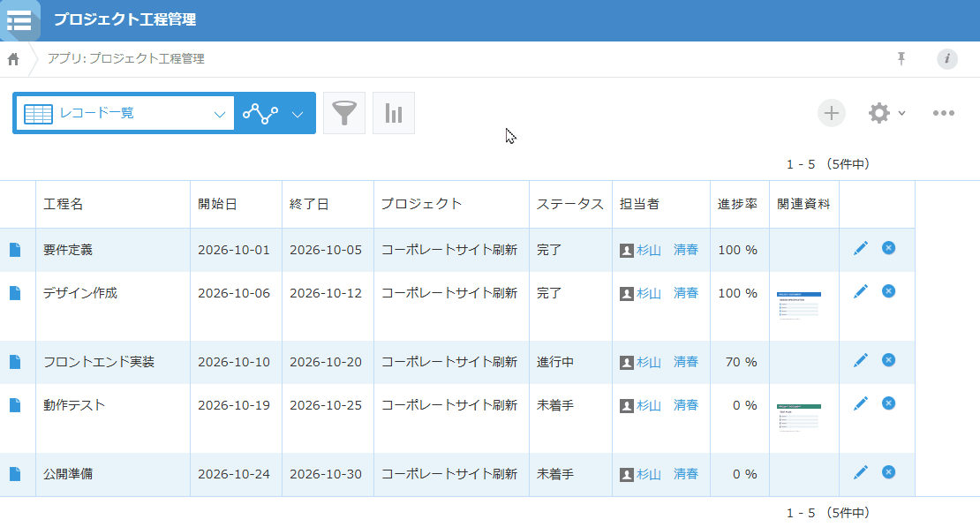Expand the chevron beside the graph icon
The width and height of the screenshot is (980, 527).
(x=298, y=115)
